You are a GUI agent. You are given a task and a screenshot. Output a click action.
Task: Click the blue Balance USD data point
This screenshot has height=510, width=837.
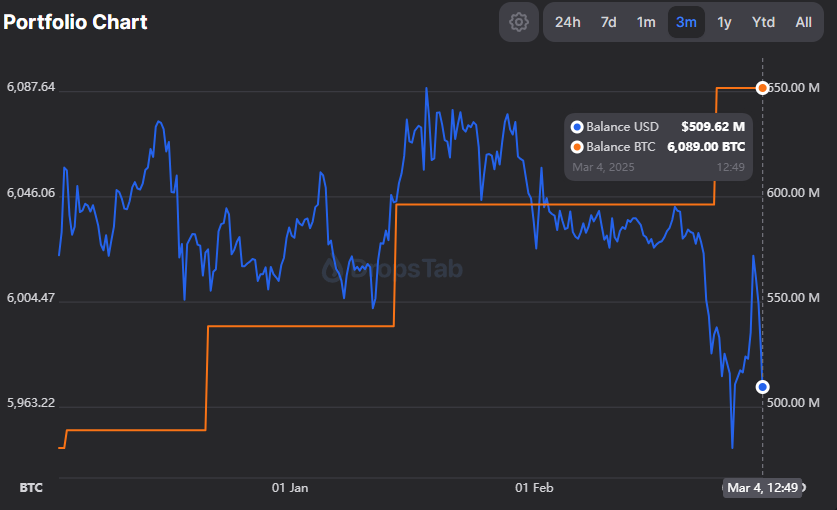762,386
